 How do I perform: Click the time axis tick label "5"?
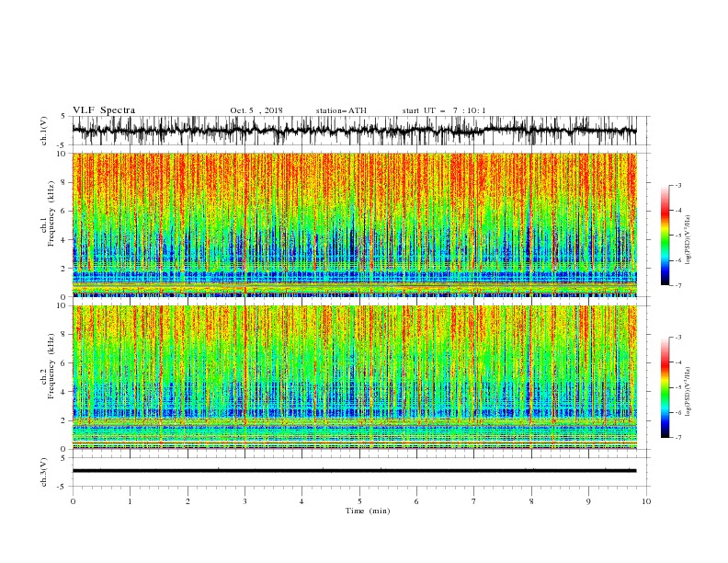[359, 501]
